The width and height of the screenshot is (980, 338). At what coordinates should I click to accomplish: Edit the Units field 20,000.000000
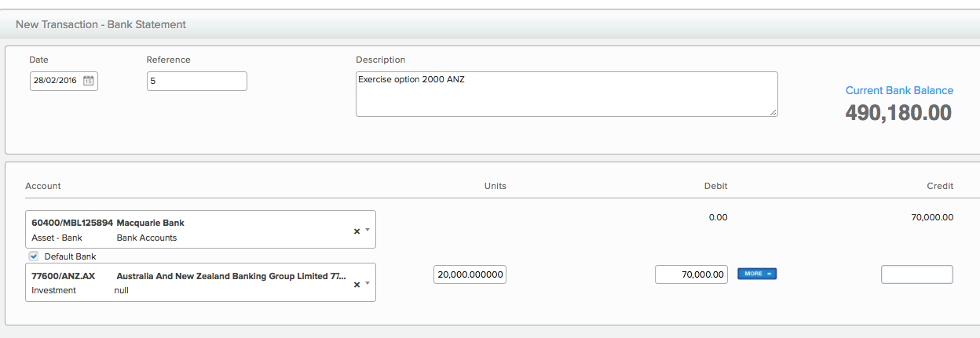[x=470, y=274]
